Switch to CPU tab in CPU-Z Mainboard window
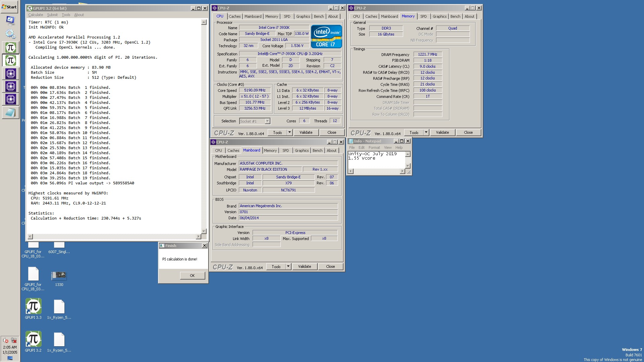Image resolution: width=644 pixels, height=362 pixels. point(218,150)
